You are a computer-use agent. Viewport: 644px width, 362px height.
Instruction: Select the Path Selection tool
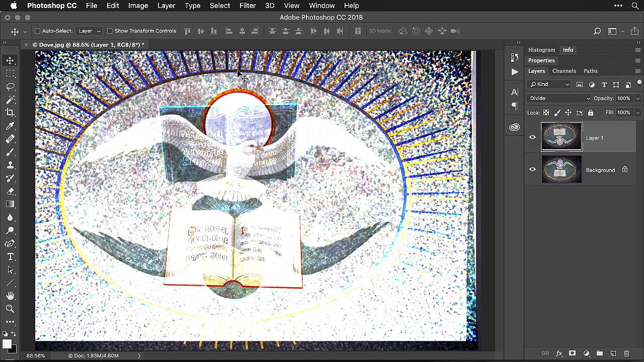point(10,269)
